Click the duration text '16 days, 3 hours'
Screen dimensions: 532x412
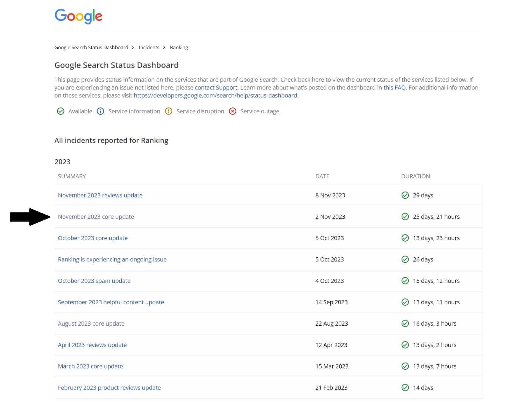tap(435, 324)
